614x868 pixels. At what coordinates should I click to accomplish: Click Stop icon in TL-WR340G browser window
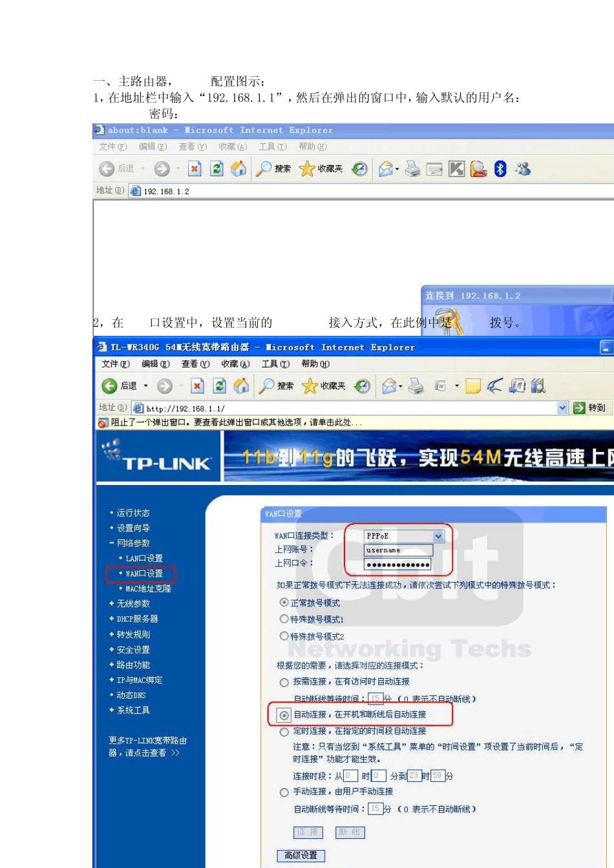(197, 386)
